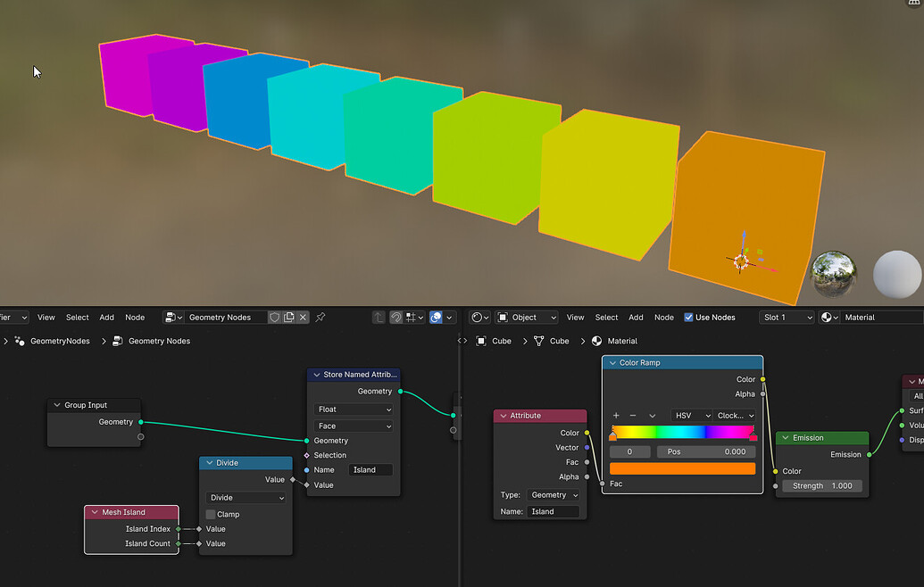924x587 pixels.
Task: Collapse the Divide node
Action: pyautogui.click(x=209, y=463)
